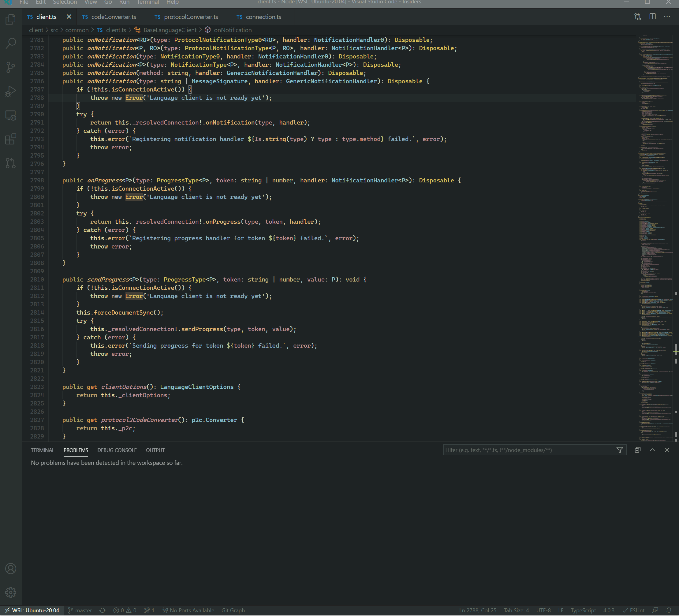
Task: Maximize the panel with chevron-up icon
Action: coord(652,450)
